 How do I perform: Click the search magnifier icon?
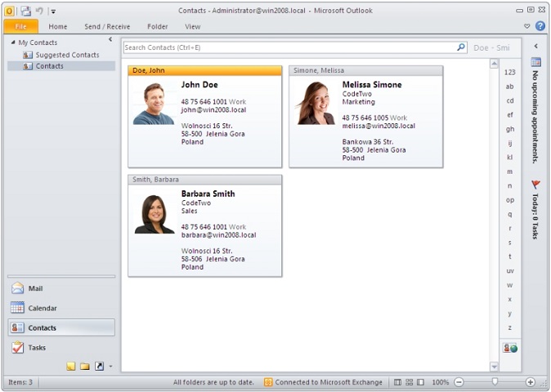(x=461, y=47)
